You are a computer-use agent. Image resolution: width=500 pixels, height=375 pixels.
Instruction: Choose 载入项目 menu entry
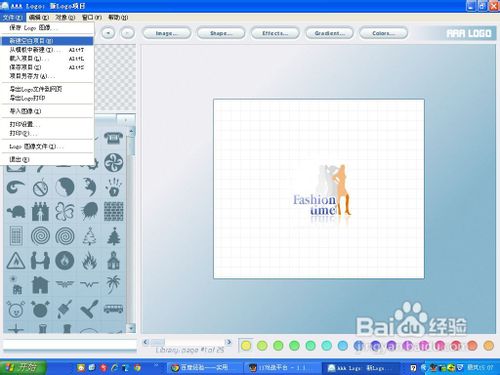click(47, 59)
